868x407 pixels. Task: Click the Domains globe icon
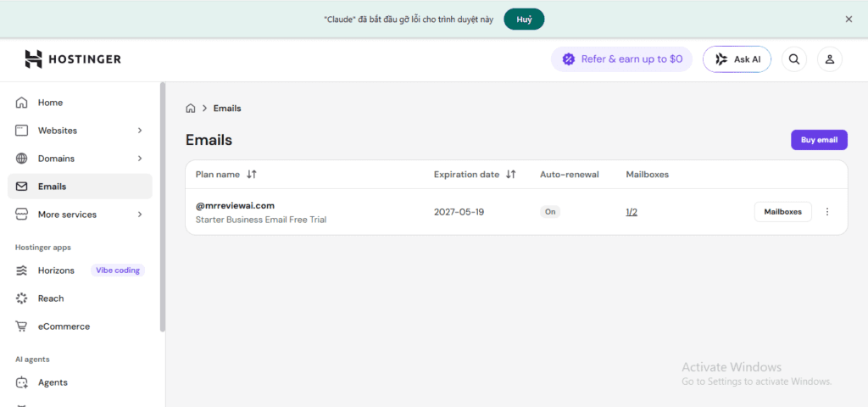(x=21, y=159)
